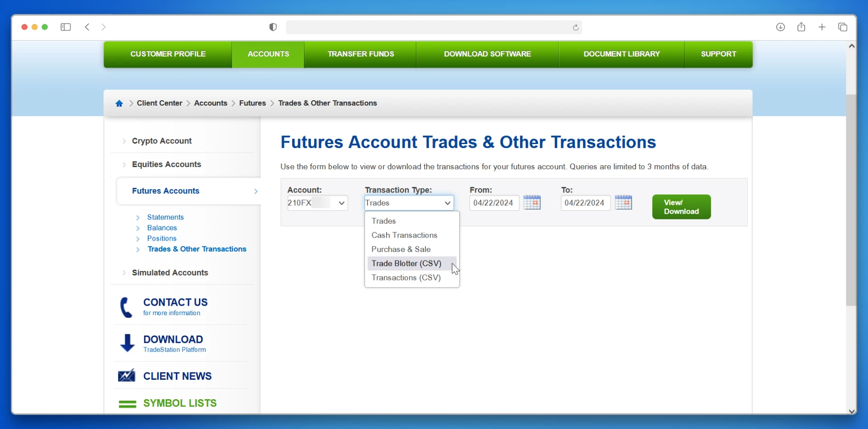The width and height of the screenshot is (868, 429).
Task: Expand the Simulated Accounts section
Action: point(170,273)
